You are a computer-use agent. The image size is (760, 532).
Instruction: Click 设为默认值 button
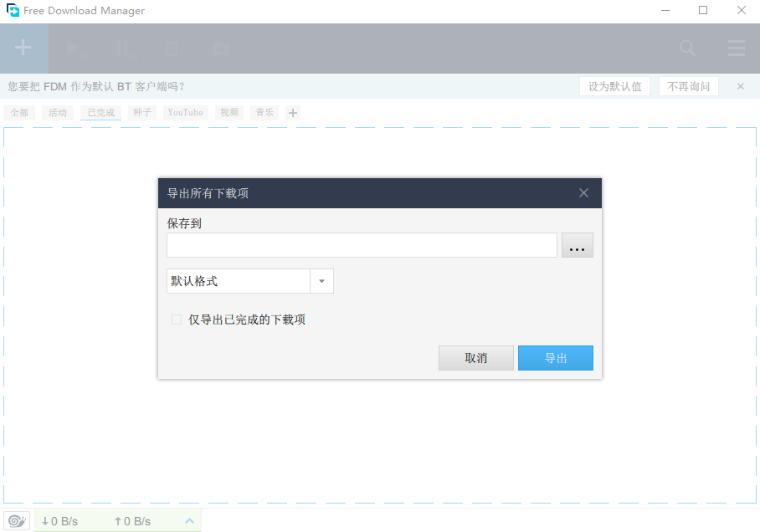pos(614,86)
